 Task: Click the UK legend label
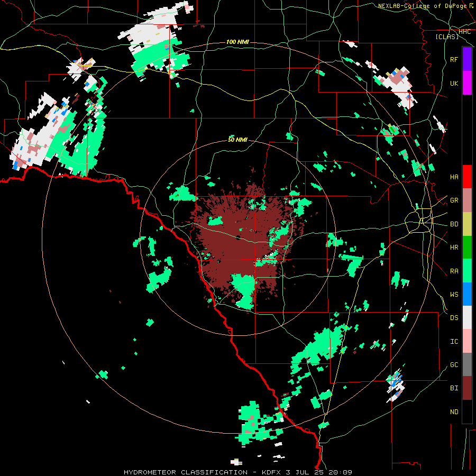(x=454, y=83)
